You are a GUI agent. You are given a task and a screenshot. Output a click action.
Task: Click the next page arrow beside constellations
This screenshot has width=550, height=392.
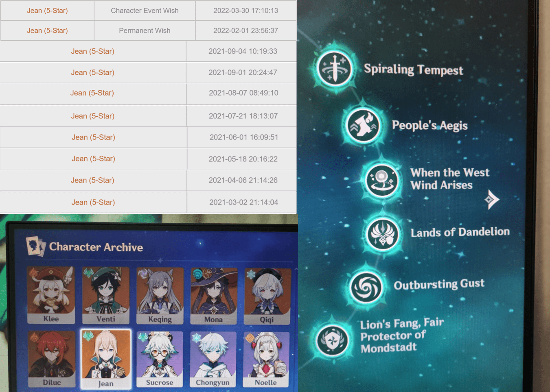pyautogui.click(x=492, y=199)
